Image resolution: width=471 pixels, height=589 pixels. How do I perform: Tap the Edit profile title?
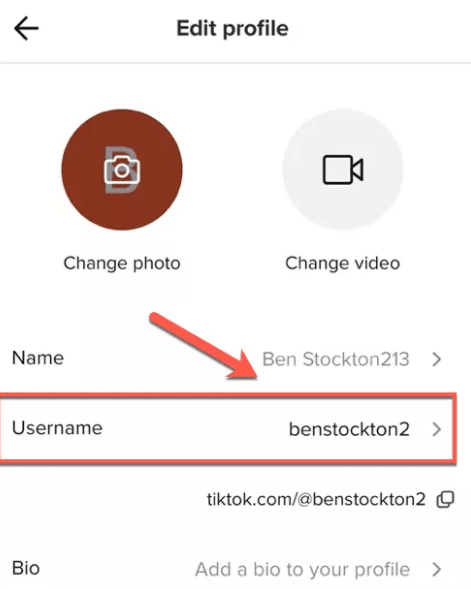point(232,29)
